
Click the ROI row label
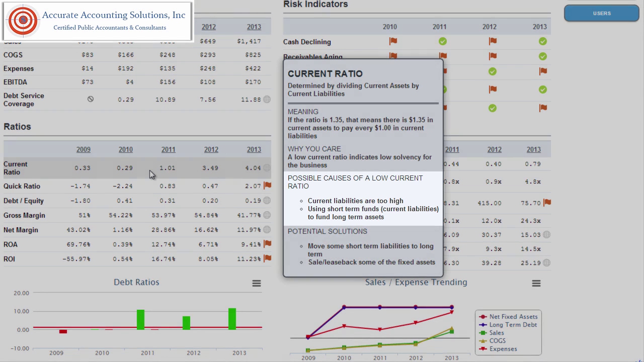click(9, 259)
